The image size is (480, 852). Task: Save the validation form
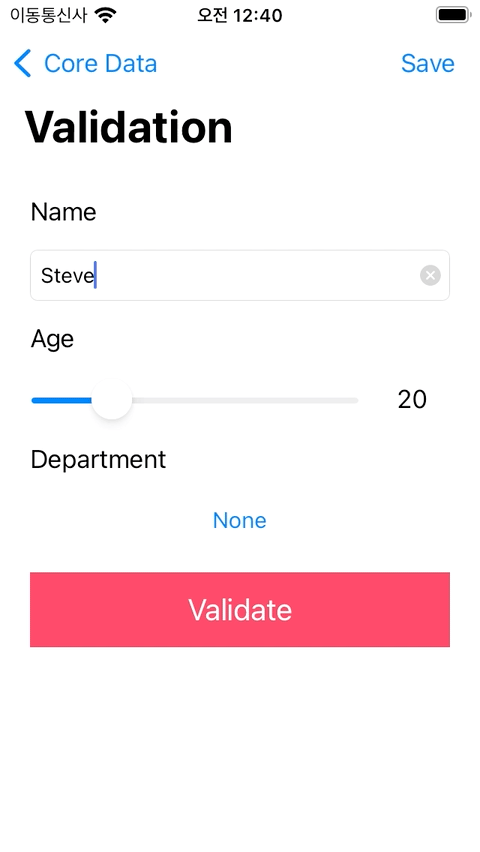click(x=427, y=64)
